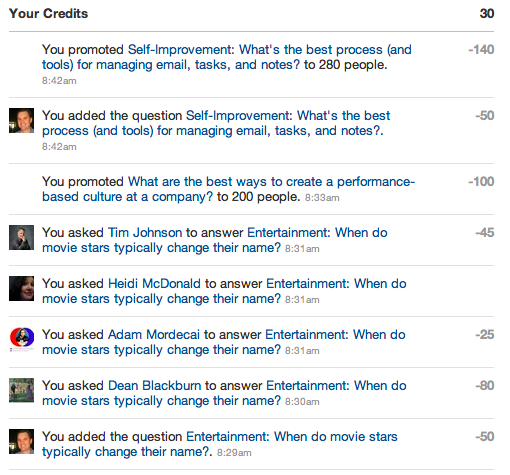This screenshot has width=510, height=475.
Task: Click Heidi McDonald's avatar photo
Action: point(21,288)
